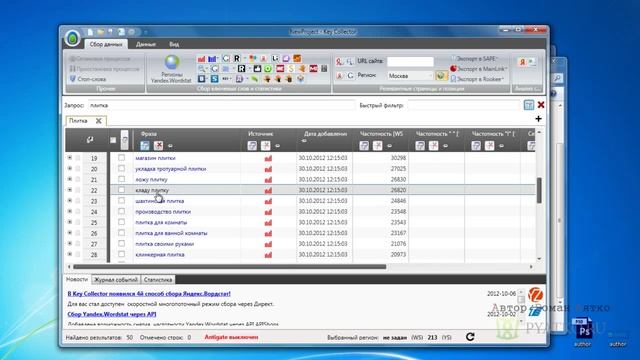Screen dimensions: 640x360
Task: Click the green globe button next to Москва
Action: coord(441,76)
